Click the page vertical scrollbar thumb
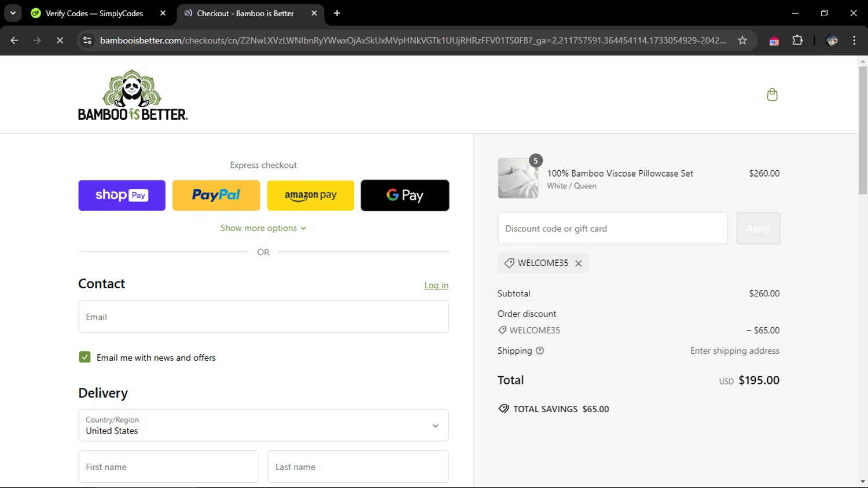Viewport: 868px width, 488px height. point(863,130)
